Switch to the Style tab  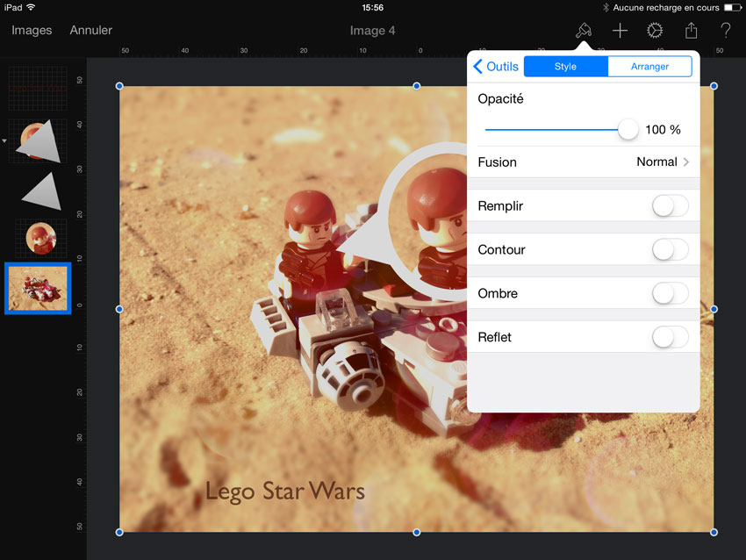tap(566, 66)
